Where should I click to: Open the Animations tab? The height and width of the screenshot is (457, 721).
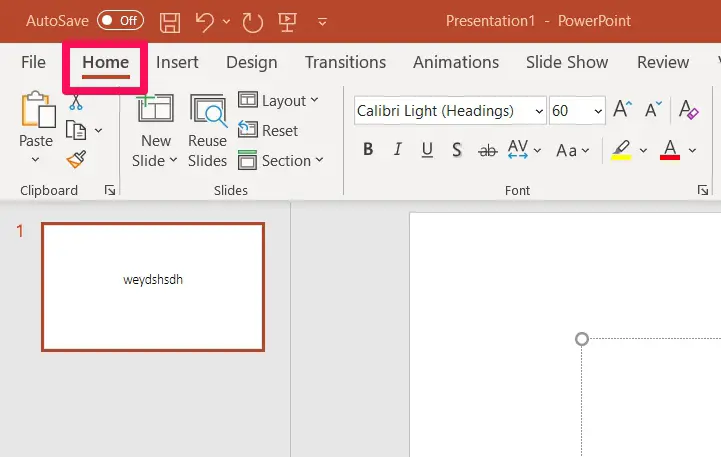456,62
